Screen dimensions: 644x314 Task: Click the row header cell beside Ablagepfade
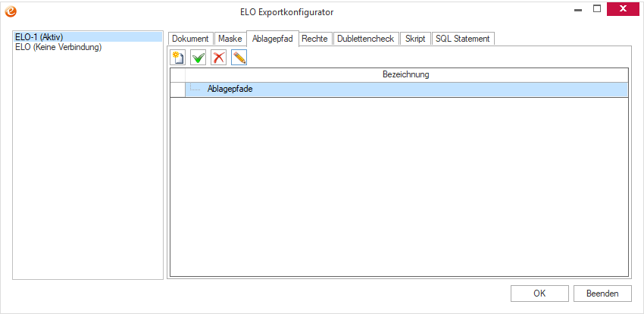pyautogui.click(x=177, y=89)
